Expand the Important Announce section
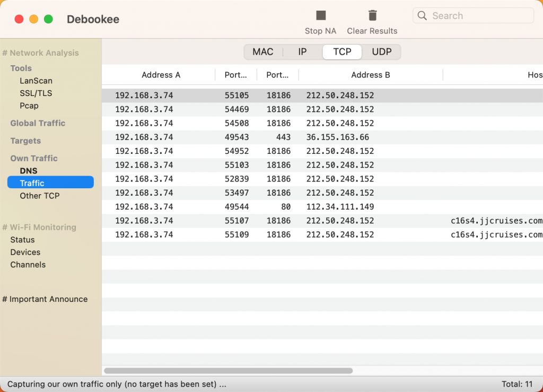Image resolution: width=543 pixels, height=392 pixels. click(45, 299)
